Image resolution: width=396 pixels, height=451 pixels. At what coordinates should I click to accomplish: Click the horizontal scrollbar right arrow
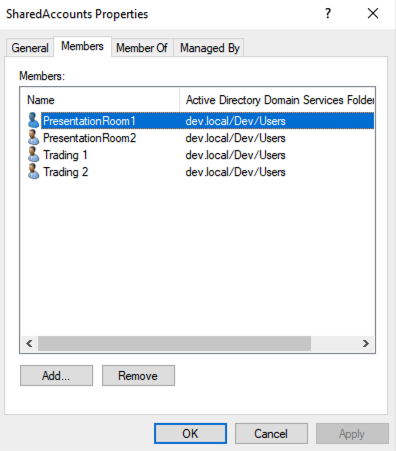point(366,343)
